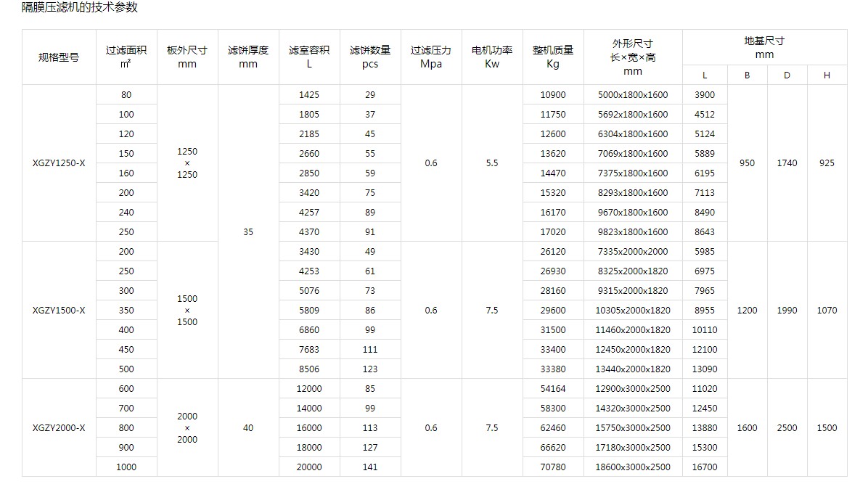The image size is (868, 484).
Task: Select the 规格型号 column header
Action: pos(59,57)
